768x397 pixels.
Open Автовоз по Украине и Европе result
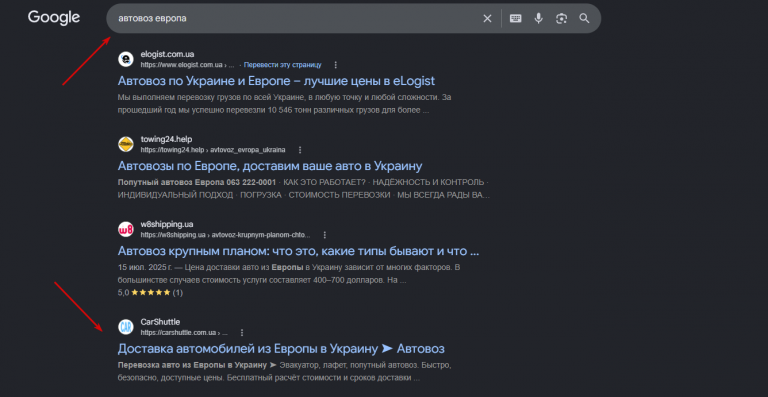pyautogui.click(x=276, y=81)
